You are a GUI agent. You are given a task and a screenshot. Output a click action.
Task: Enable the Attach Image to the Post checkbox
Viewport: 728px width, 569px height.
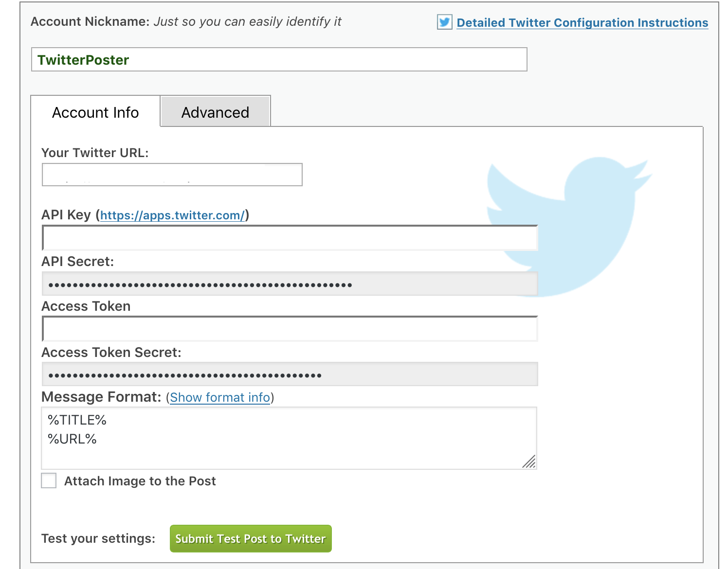pyautogui.click(x=49, y=480)
